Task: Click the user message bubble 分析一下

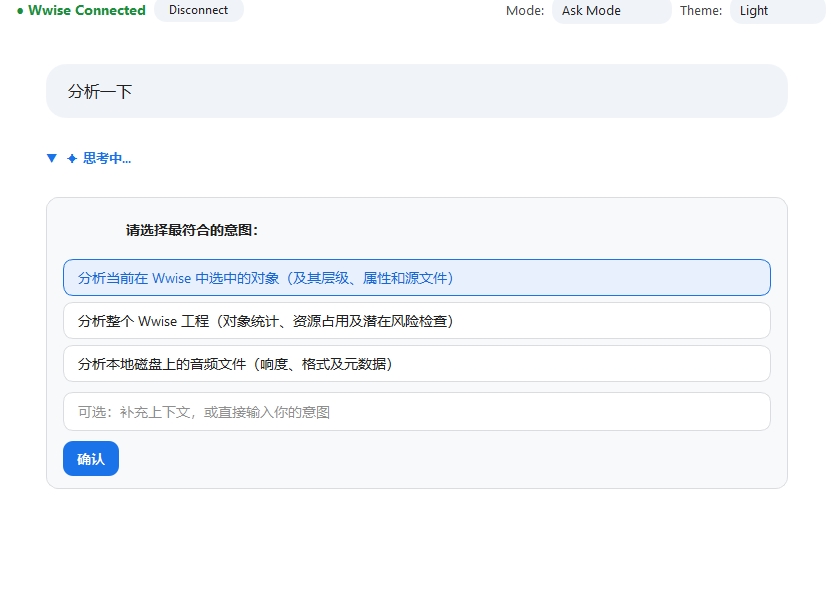Action: 416,92
